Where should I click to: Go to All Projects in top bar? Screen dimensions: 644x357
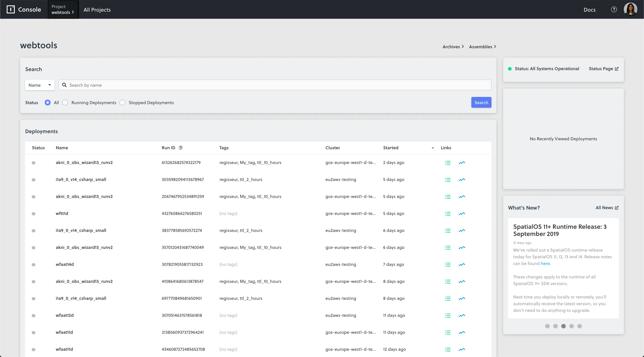(97, 10)
